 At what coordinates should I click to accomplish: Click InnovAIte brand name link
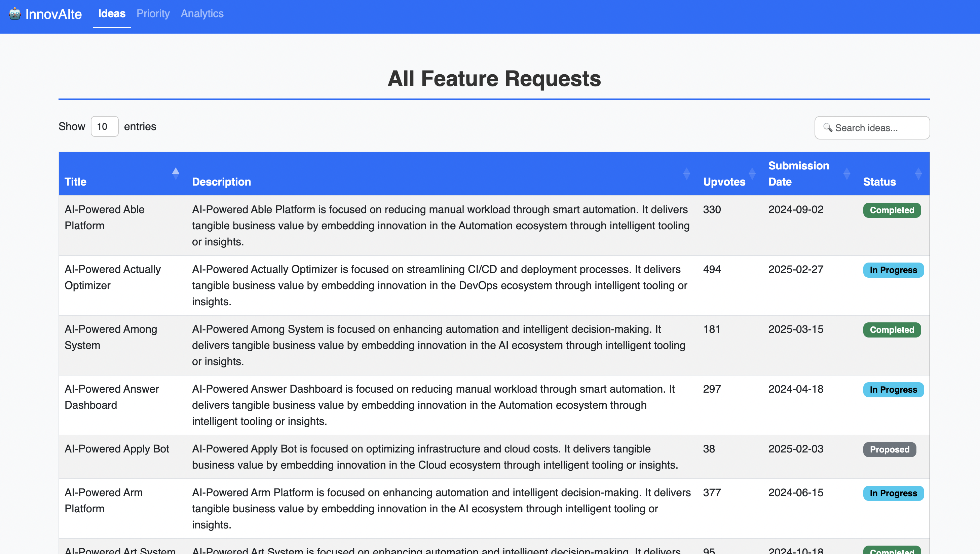pos(53,14)
